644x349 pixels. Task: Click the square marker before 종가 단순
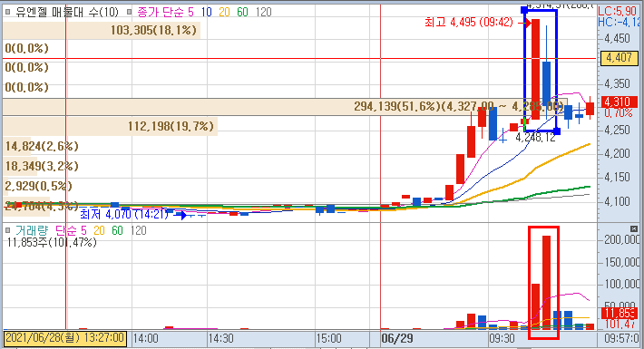pyautogui.click(x=129, y=12)
